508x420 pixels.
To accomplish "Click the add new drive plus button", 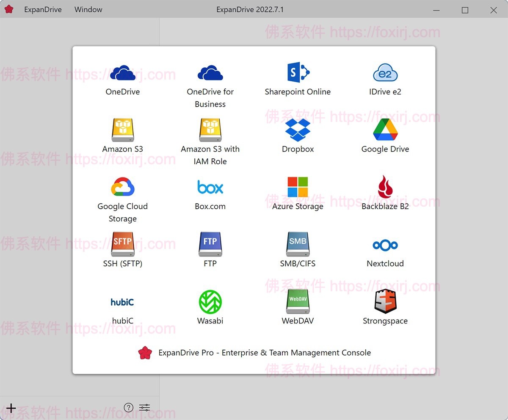I will [11, 408].
